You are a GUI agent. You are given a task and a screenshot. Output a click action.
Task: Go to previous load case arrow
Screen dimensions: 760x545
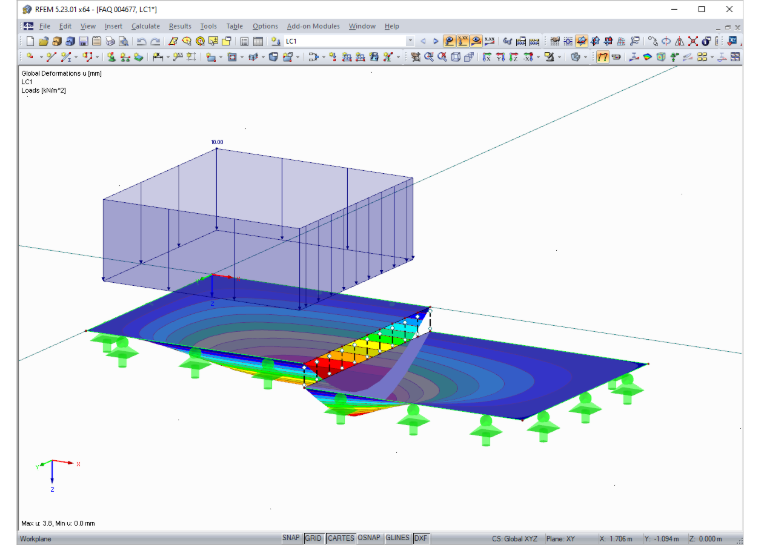[423, 41]
